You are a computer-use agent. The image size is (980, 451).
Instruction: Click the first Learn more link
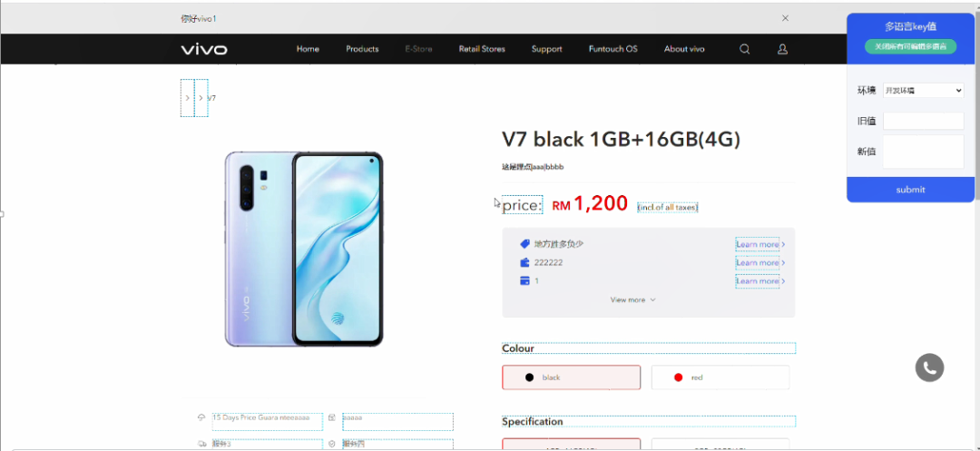tap(758, 244)
